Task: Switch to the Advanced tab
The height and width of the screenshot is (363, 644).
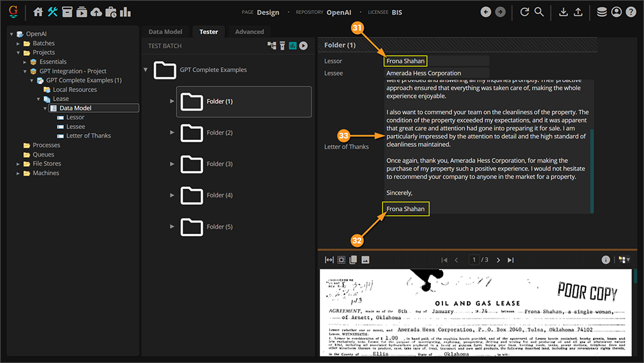Action: pos(249,32)
